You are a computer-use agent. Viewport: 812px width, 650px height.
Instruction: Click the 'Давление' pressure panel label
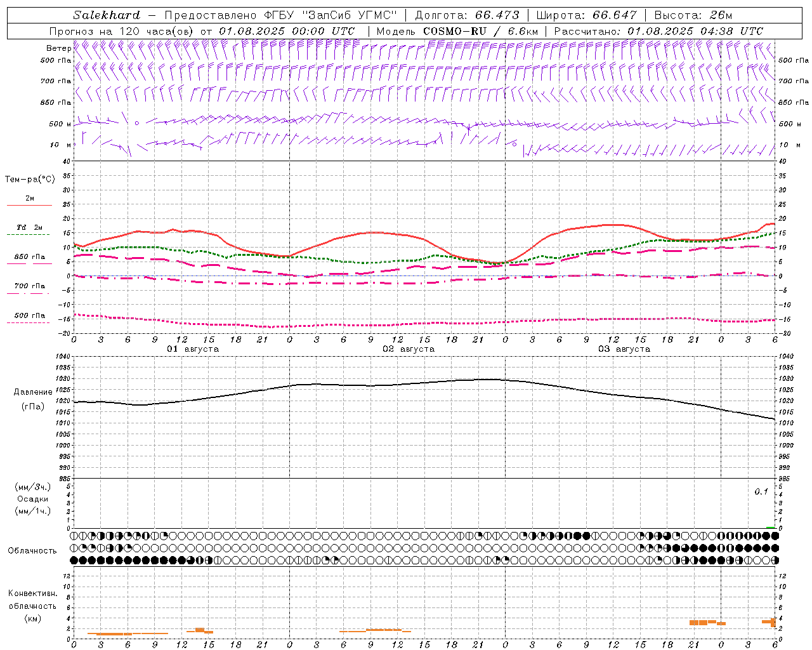click(33, 392)
